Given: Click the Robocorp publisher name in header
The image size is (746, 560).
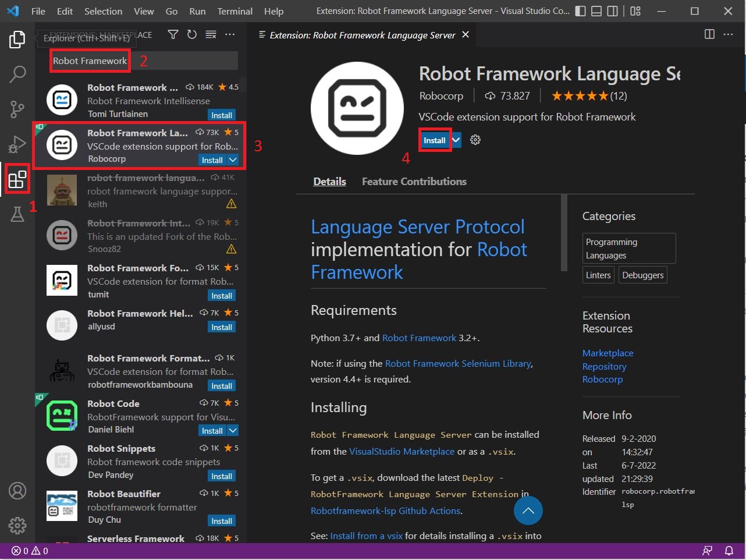Looking at the screenshot, I should [441, 96].
